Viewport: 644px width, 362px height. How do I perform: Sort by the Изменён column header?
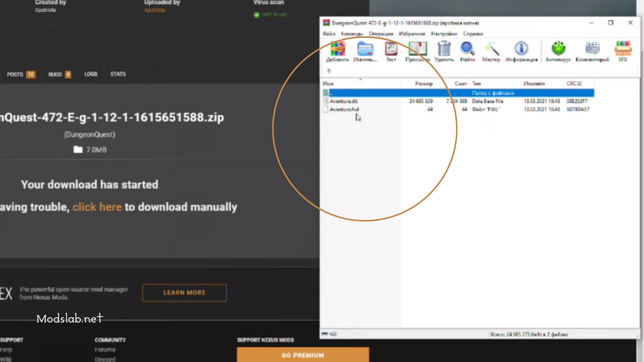534,83
